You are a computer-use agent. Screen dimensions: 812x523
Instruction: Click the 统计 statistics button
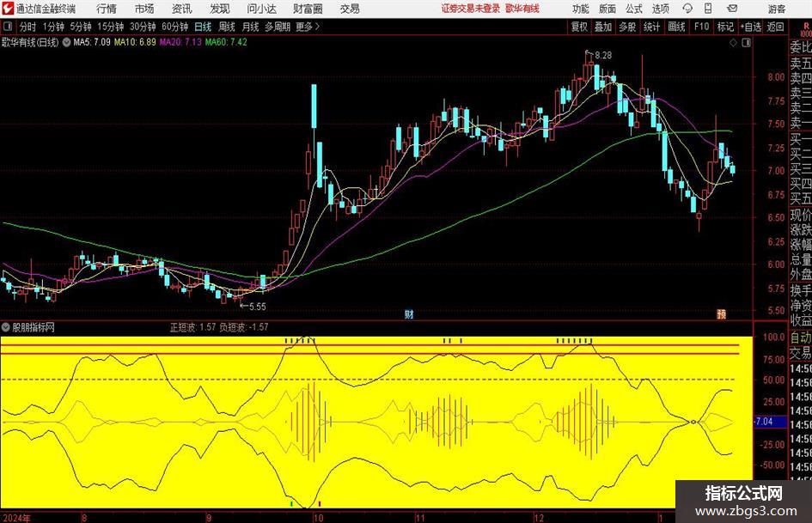651,27
